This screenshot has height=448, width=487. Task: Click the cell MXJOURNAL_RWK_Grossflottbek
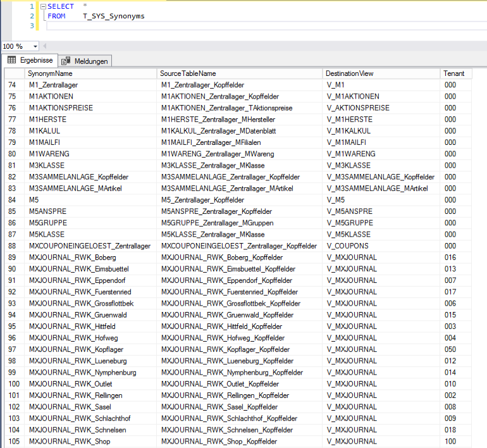point(90,303)
